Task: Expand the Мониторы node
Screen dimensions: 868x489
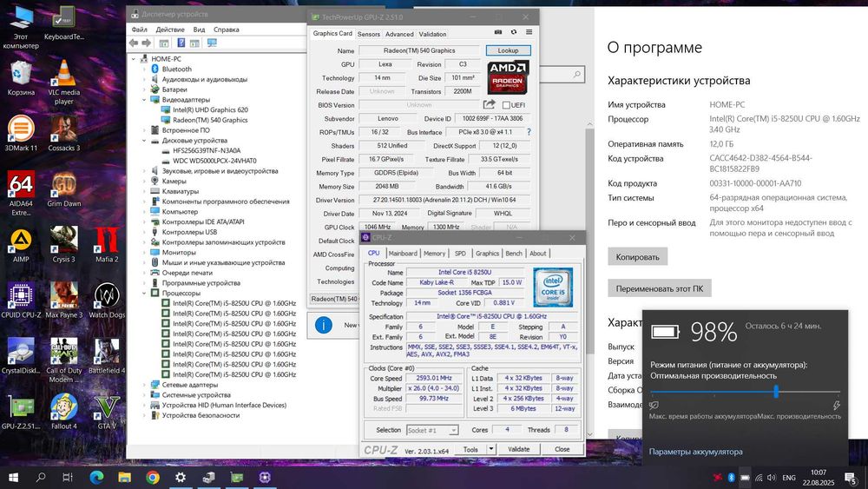Action: (144, 253)
